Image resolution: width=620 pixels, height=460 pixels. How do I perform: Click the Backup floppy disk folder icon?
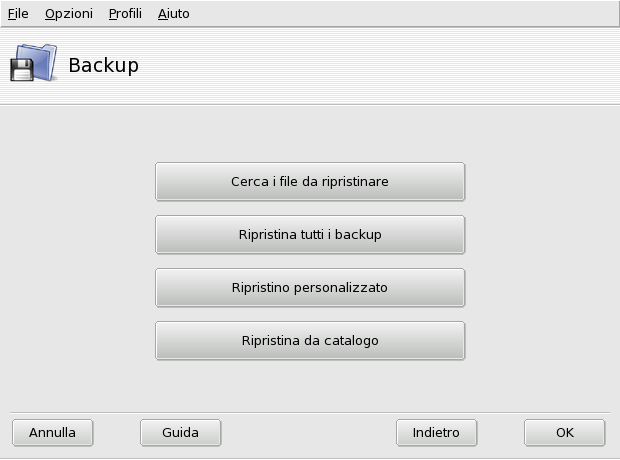tap(35, 65)
